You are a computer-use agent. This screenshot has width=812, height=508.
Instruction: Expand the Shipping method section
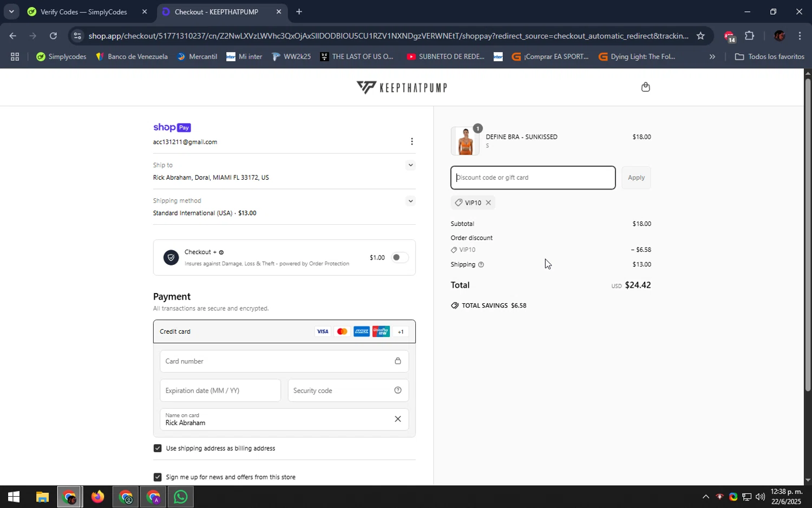410,201
